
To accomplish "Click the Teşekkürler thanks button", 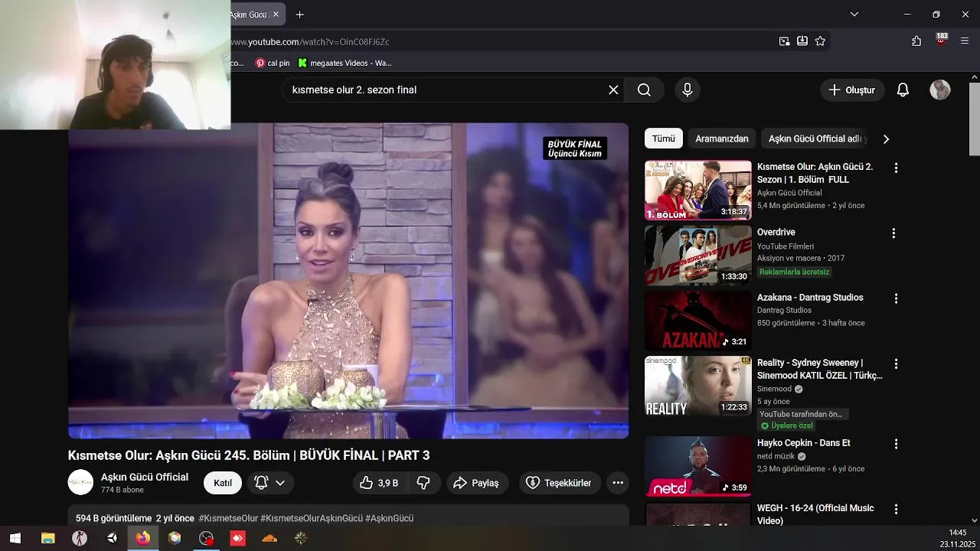I will tap(559, 483).
